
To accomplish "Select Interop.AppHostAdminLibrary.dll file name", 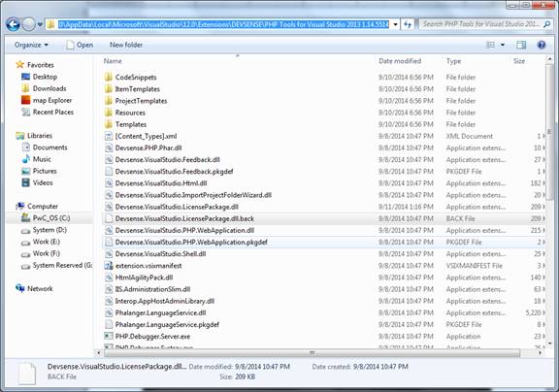I will 165,301.
